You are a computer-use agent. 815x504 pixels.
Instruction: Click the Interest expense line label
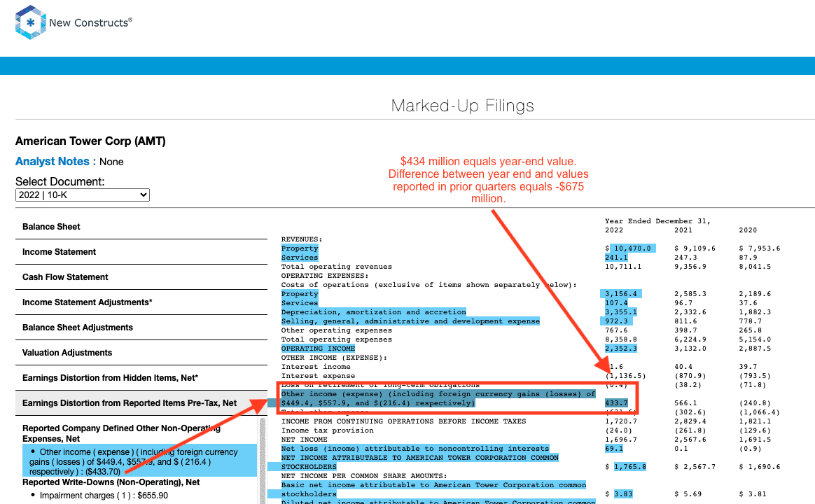(x=318, y=376)
